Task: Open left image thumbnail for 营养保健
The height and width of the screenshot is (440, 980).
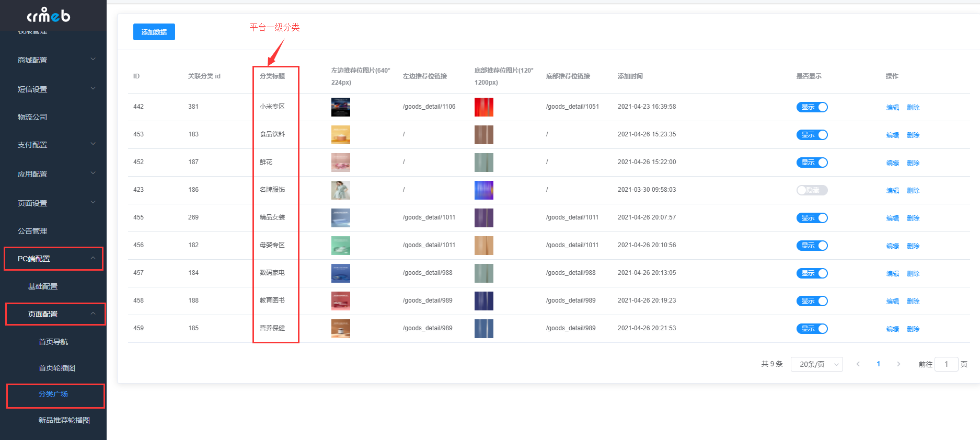Action: 341,329
